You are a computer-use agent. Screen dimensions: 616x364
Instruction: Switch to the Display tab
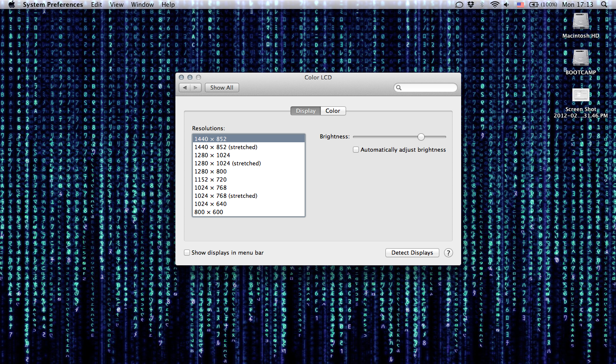[x=305, y=111]
